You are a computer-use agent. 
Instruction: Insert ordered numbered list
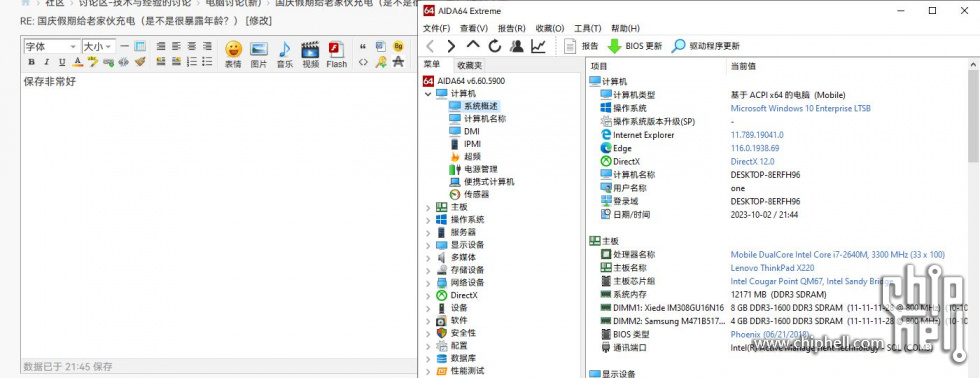[192, 62]
